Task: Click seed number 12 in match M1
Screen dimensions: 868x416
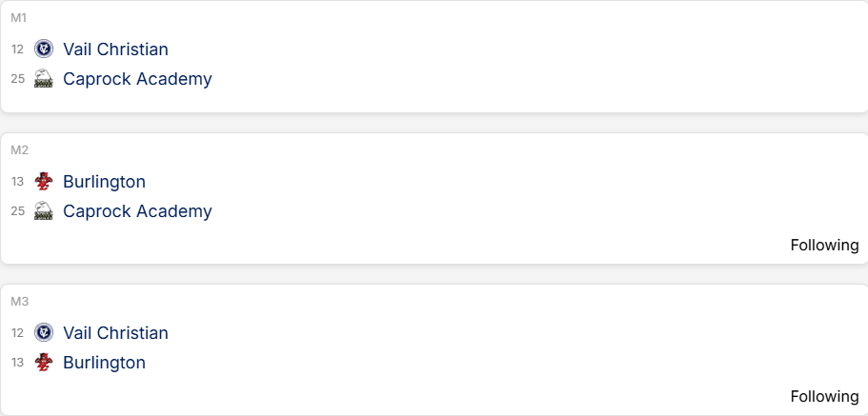Action: [x=17, y=49]
